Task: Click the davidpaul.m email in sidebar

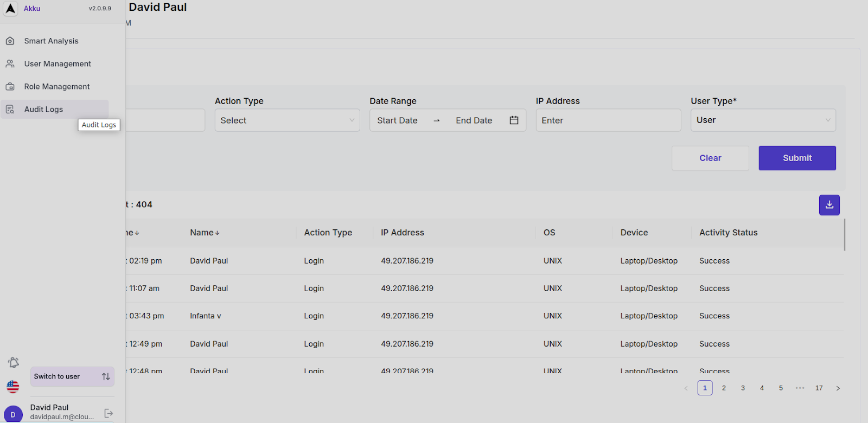Action: [x=62, y=417]
